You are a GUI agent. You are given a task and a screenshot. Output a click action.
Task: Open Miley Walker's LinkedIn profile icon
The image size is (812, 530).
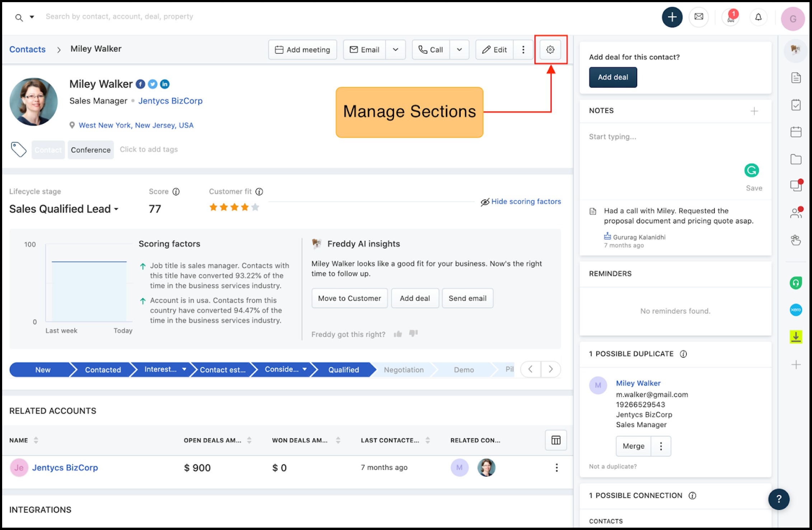165,84
